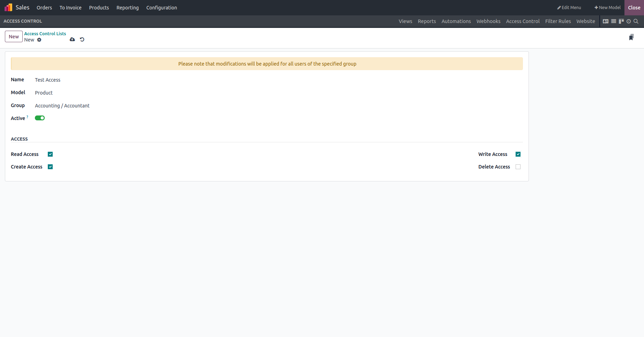The image size is (644, 337).
Task: Open the Configuration menu
Action: pos(162,8)
